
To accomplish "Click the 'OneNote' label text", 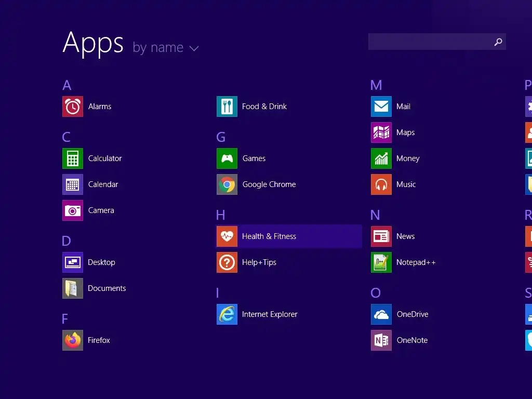I will tap(412, 340).
